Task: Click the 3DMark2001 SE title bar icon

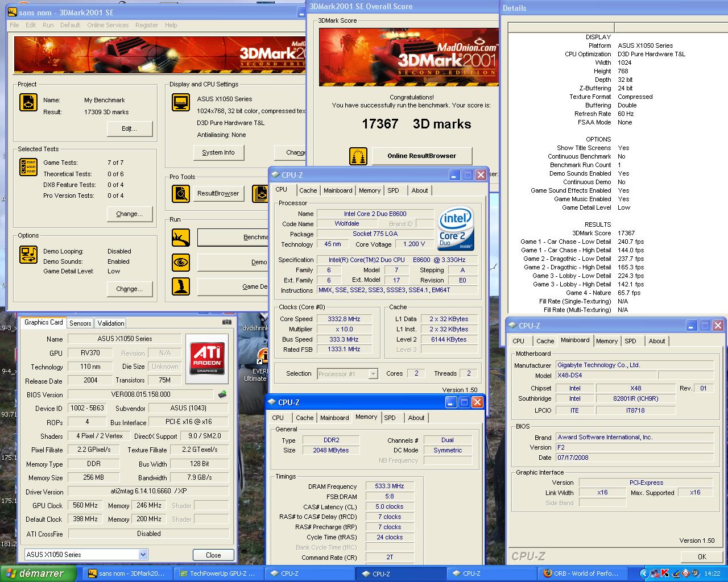Action: click(x=12, y=13)
